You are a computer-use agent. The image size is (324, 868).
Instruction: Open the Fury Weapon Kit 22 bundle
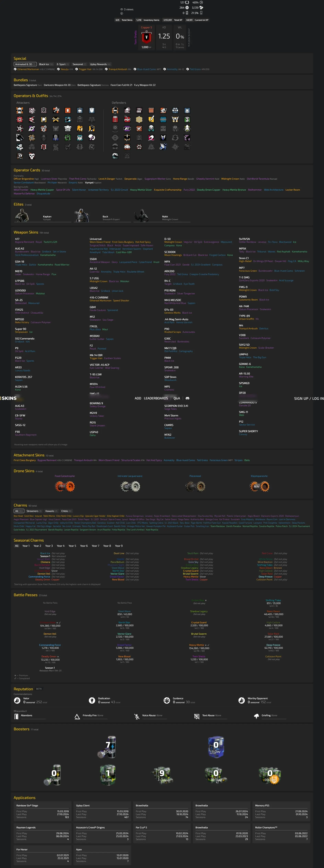pyautogui.click(x=145, y=85)
